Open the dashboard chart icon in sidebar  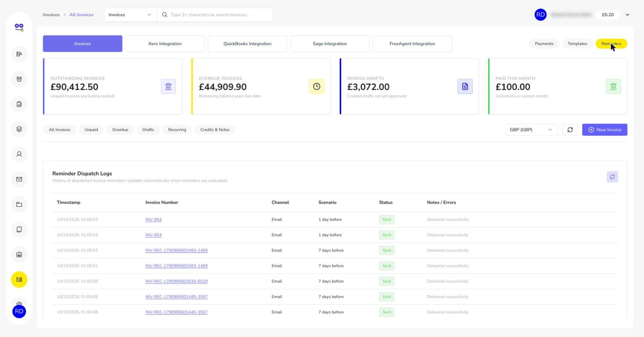pos(19,54)
